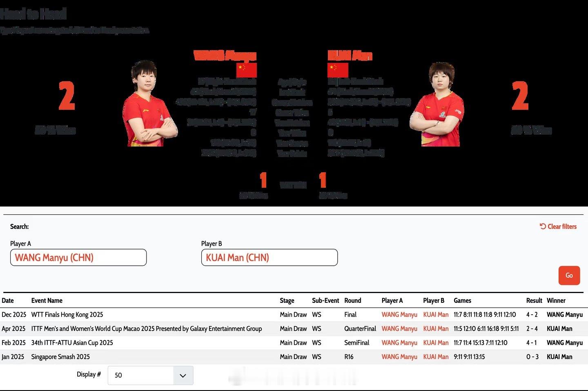Viewport: 588px width, 391px height.
Task: Click the '0 - 3' result cell
Action: (x=532, y=357)
